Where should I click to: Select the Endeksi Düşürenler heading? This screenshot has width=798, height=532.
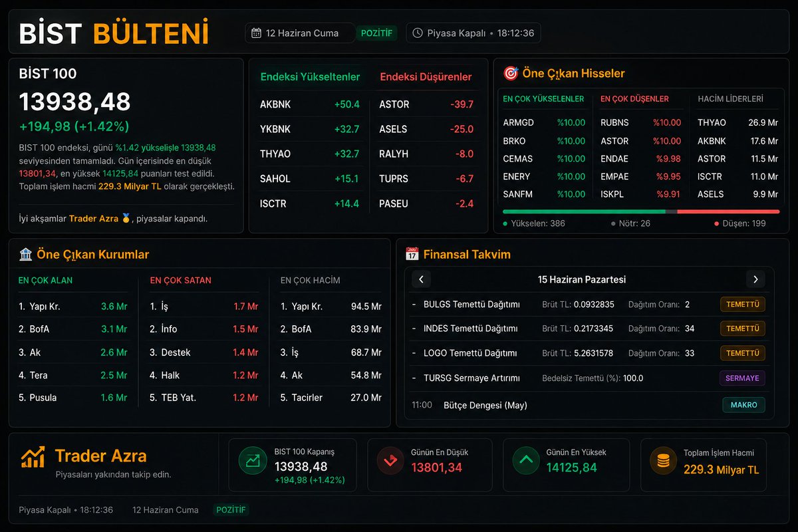[x=426, y=76]
